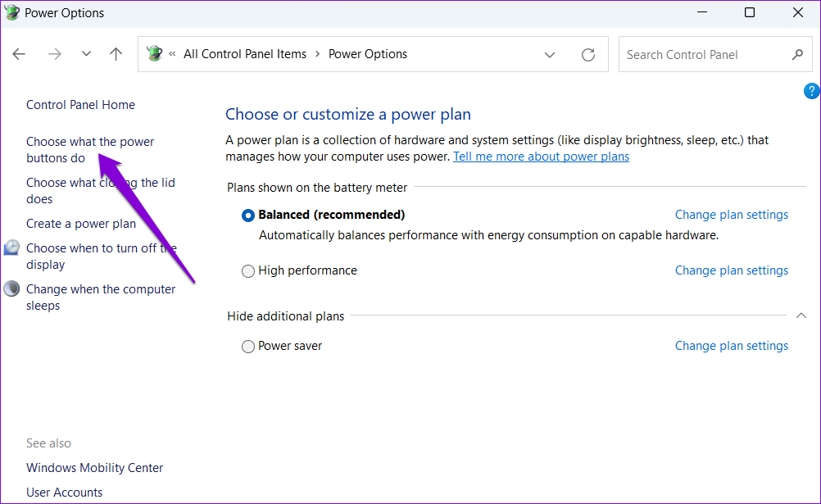Click the Power Options icon in address bar

click(x=154, y=54)
